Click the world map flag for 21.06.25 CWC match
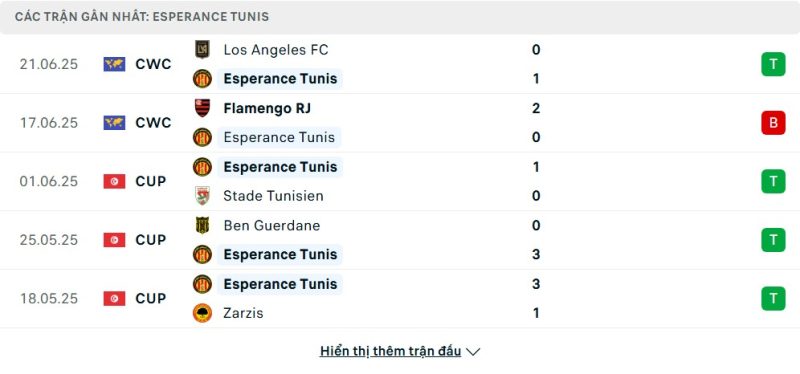The height and width of the screenshot is (374, 800). click(x=114, y=64)
